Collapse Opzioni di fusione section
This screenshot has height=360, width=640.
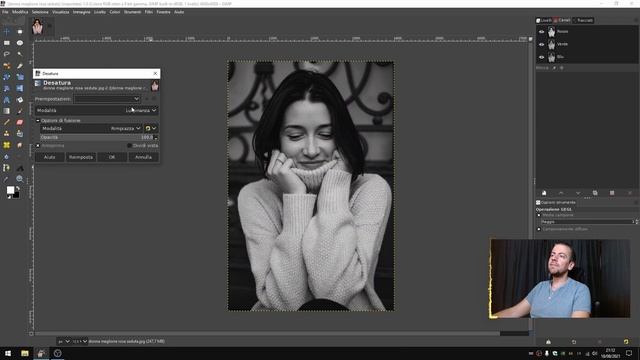coord(38,121)
